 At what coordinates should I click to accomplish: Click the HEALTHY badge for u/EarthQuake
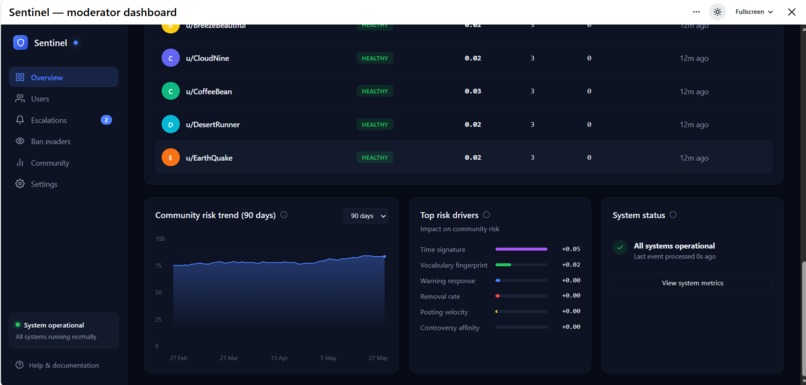click(x=375, y=158)
